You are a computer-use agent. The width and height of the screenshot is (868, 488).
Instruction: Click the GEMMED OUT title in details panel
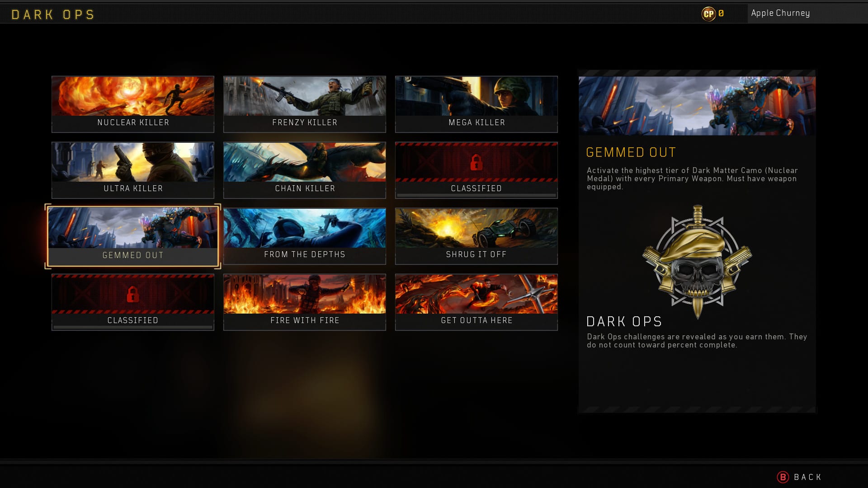click(631, 152)
